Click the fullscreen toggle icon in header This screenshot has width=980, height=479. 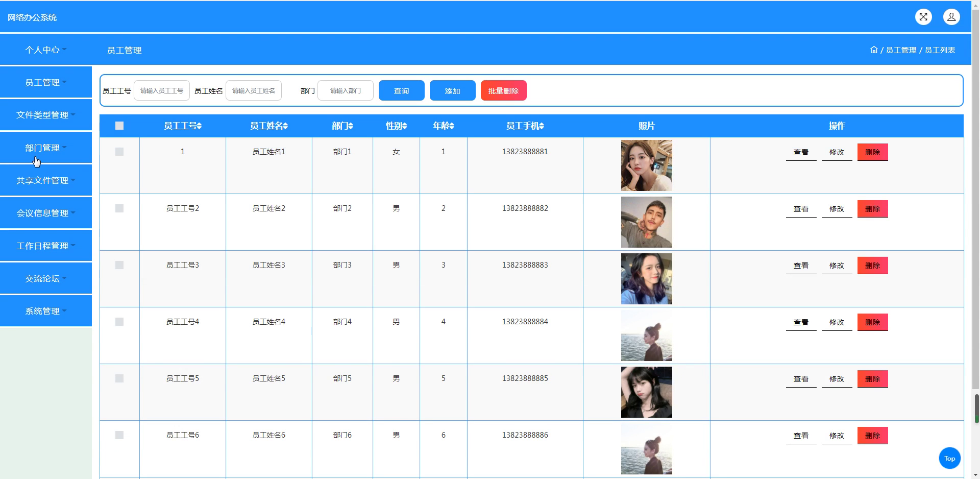tap(923, 17)
